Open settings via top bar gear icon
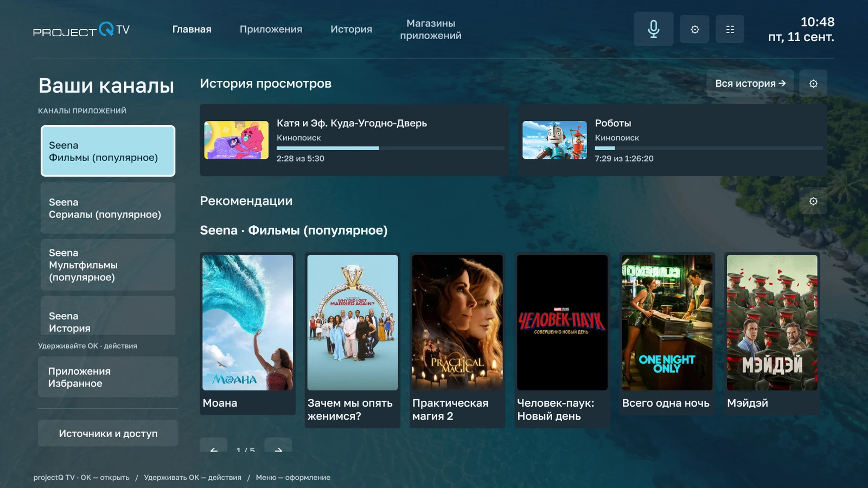 695,29
